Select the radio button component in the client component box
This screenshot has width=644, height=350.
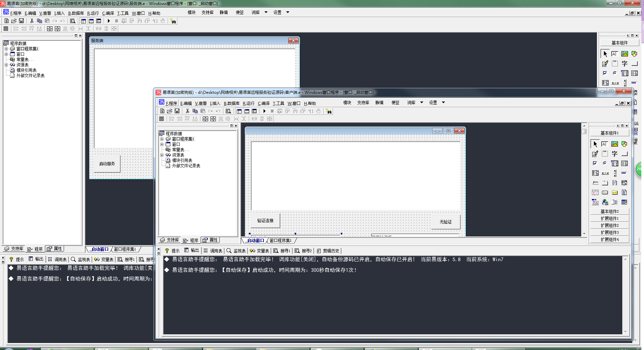point(605,163)
